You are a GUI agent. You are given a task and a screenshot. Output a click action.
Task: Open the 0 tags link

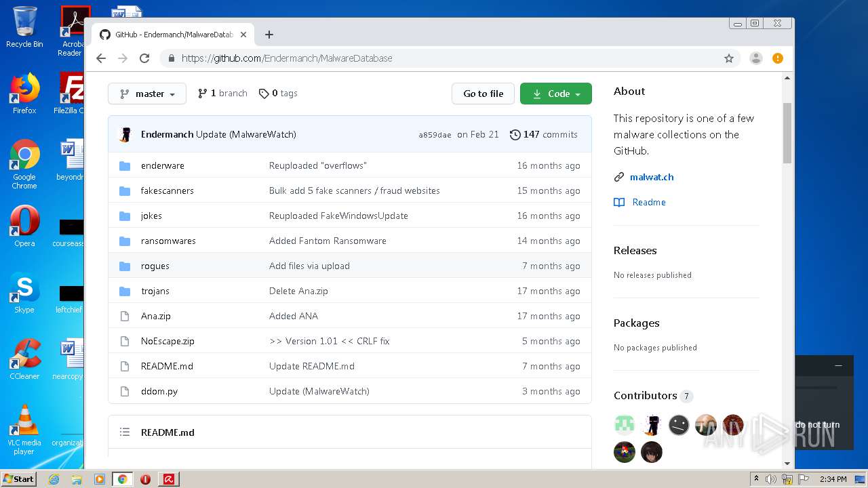click(x=278, y=94)
